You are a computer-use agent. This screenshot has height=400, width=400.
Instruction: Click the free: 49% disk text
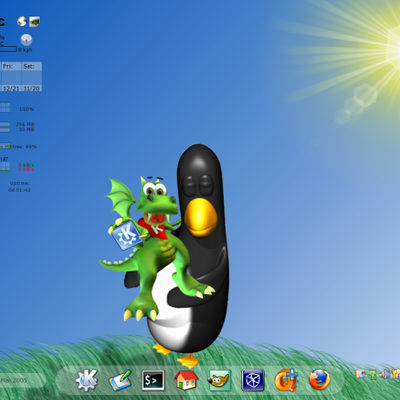pos(25,146)
